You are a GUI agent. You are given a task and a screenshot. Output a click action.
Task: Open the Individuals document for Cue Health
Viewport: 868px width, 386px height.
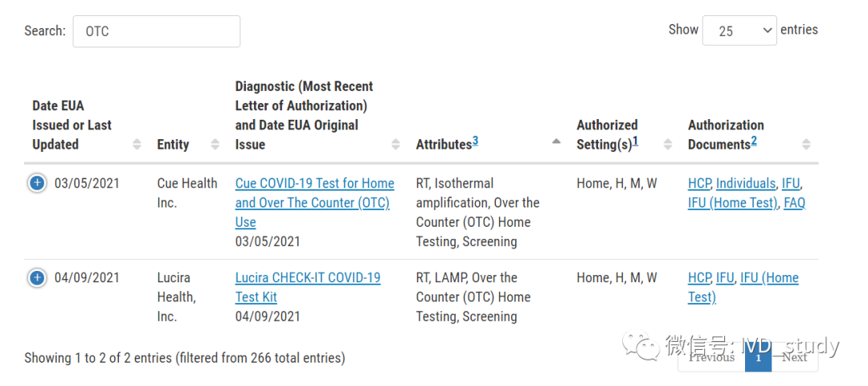pyautogui.click(x=746, y=183)
